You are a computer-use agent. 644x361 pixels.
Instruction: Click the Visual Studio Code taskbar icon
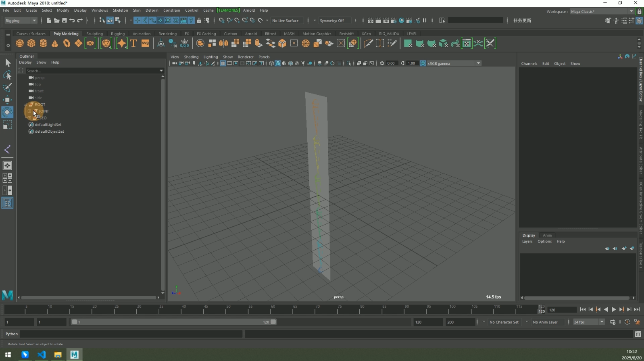point(42,355)
